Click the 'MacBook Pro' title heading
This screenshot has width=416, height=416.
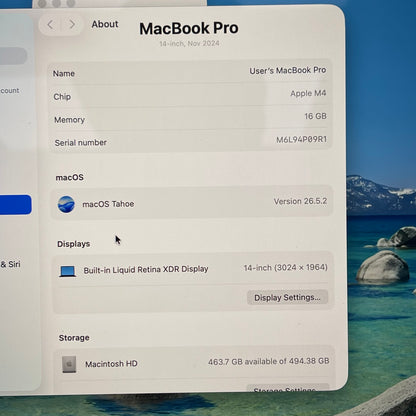(189, 28)
